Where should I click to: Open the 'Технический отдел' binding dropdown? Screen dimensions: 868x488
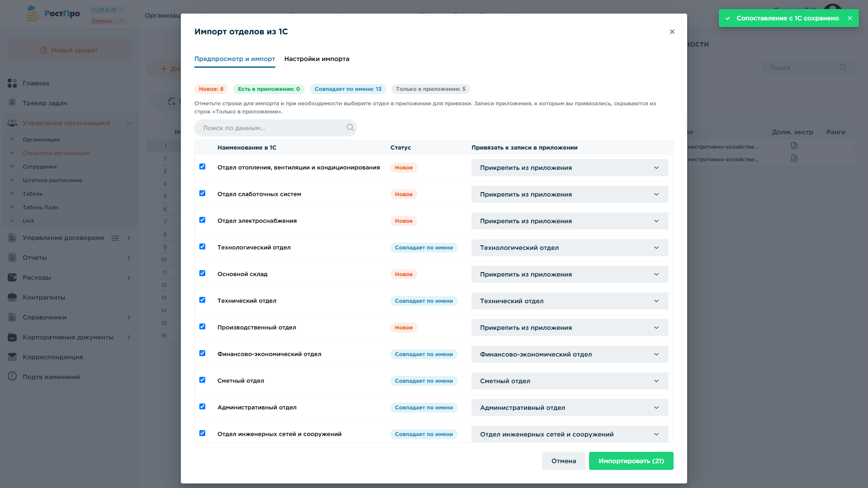tap(570, 301)
